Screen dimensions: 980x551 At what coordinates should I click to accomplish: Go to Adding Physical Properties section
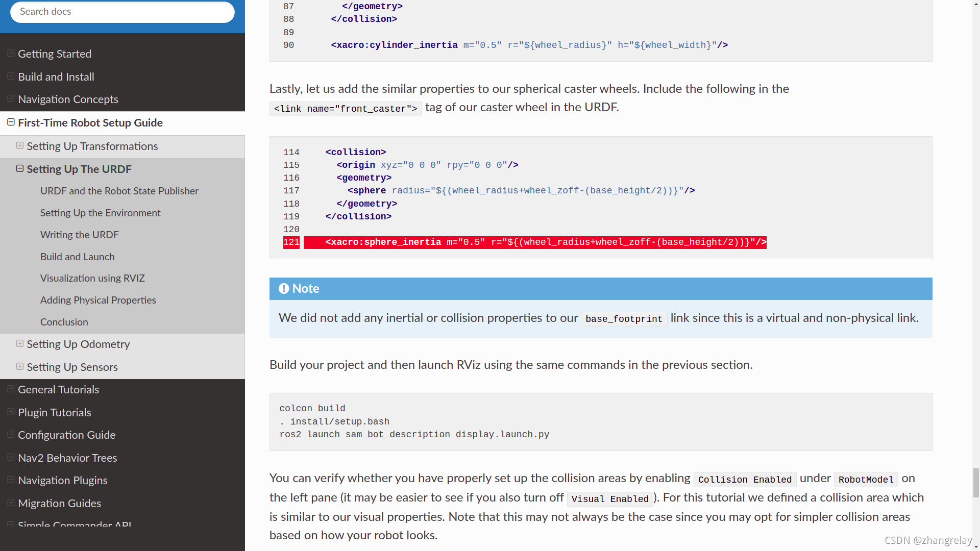pyautogui.click(x=98, y=300)
